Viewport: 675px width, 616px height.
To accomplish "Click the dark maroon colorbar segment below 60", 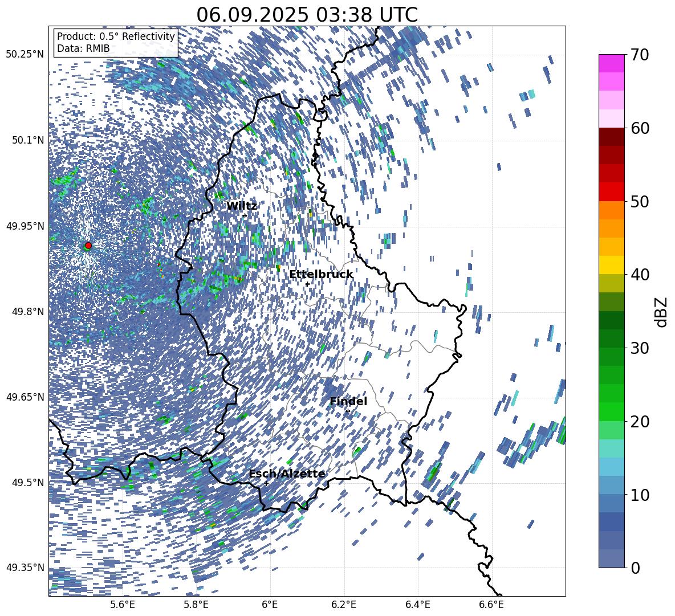I will click(x=612, y=137).
